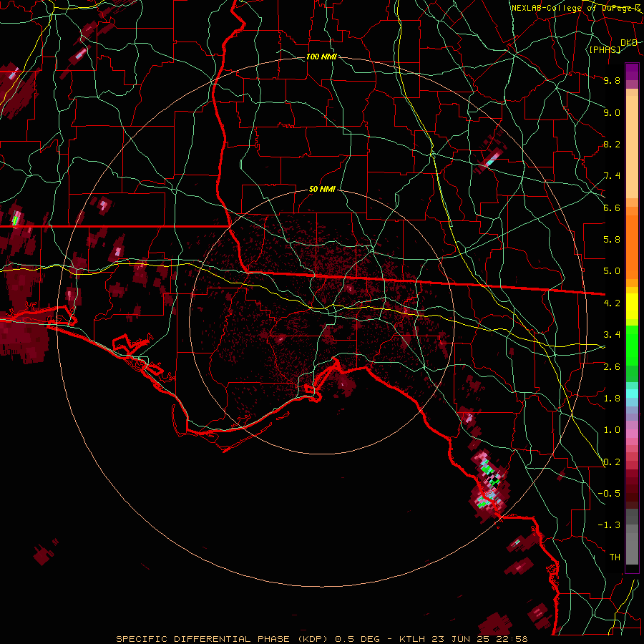
Task: Click the "9.8" scale value
Action: click(612, 80)
